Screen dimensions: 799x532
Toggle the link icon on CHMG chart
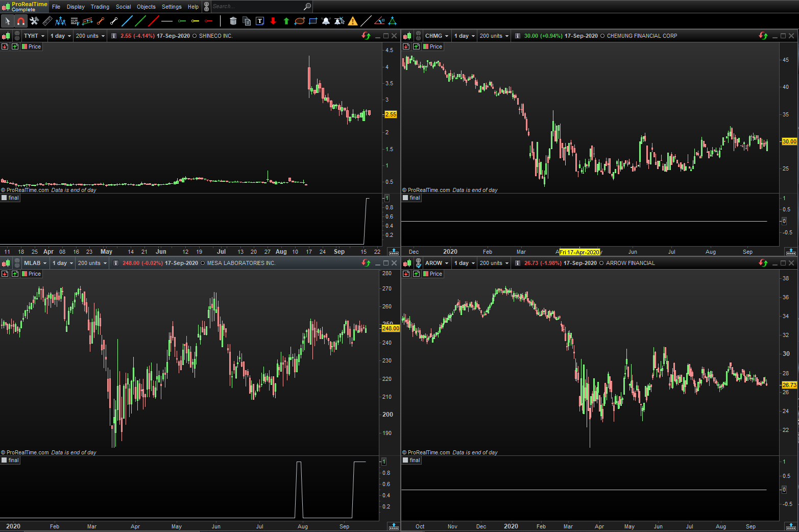click(419, 36)
